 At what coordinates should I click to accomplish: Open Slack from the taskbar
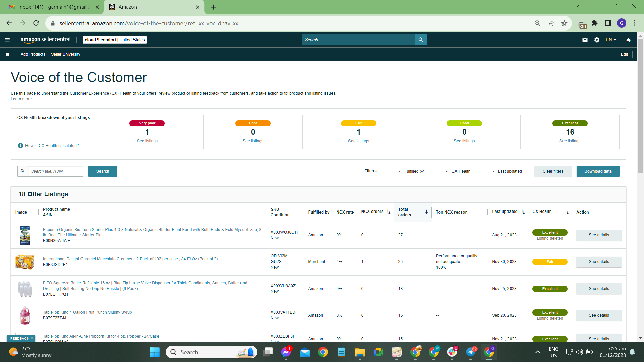coord(452,352)
